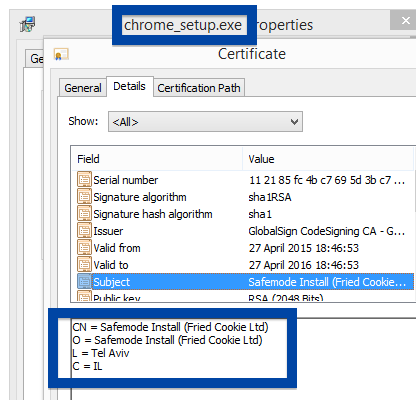416x400 pixels.
Task: Click the O = Safemode Install line
Action: click(167, 340)
